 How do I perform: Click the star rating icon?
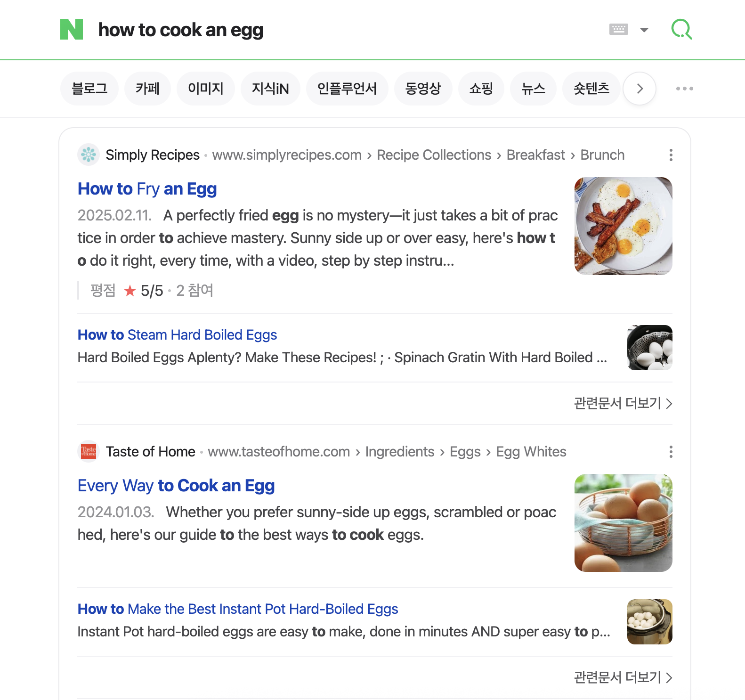coord(130,291)
